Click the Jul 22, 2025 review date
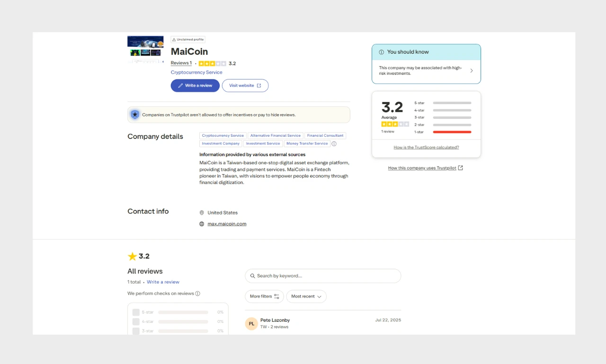The width and height of the screenshot is (606, 364). [388, 320]
